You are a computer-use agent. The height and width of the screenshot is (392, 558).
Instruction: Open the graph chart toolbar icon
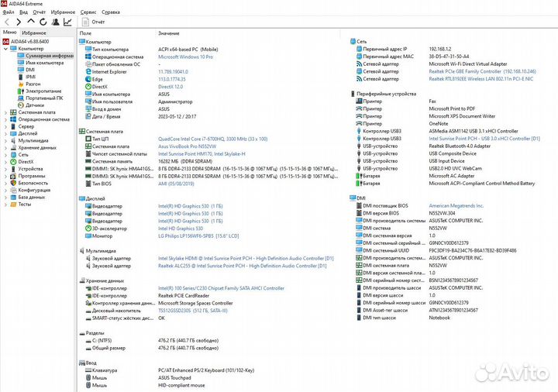click(67, 22)
